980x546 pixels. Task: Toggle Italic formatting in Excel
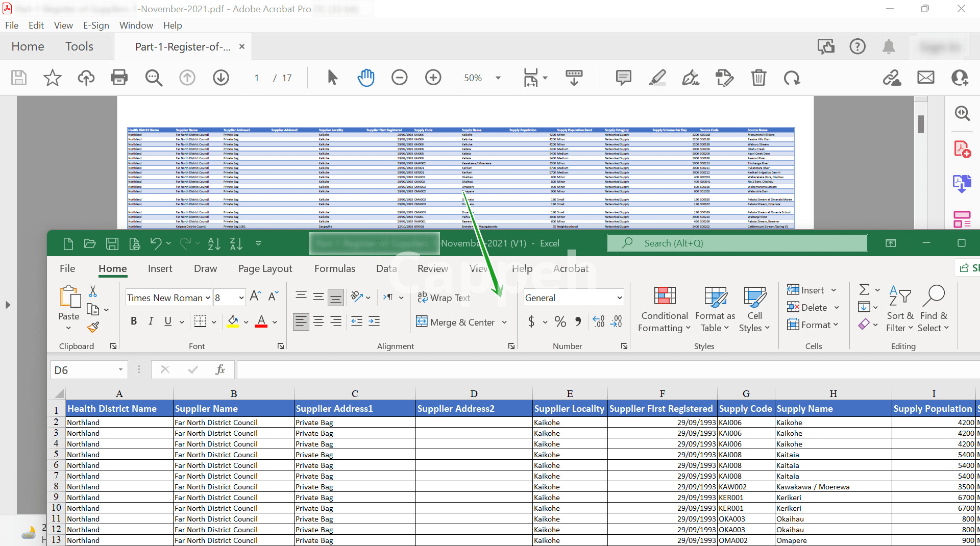point(151,321)
